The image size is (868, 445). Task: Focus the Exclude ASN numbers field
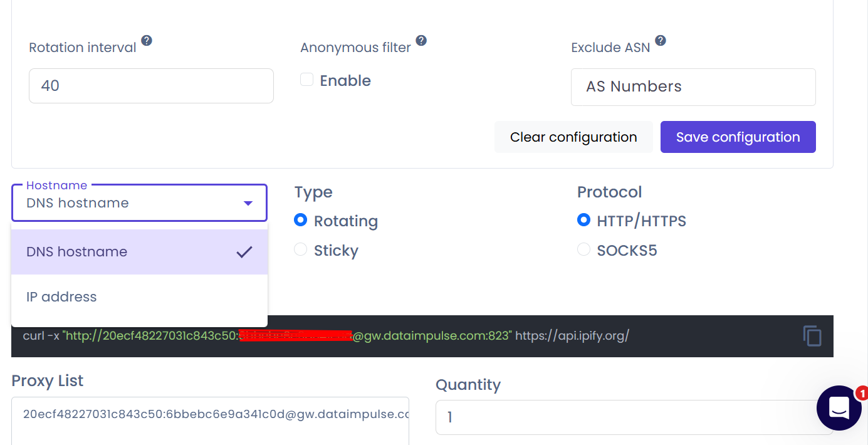click(693, 87)
